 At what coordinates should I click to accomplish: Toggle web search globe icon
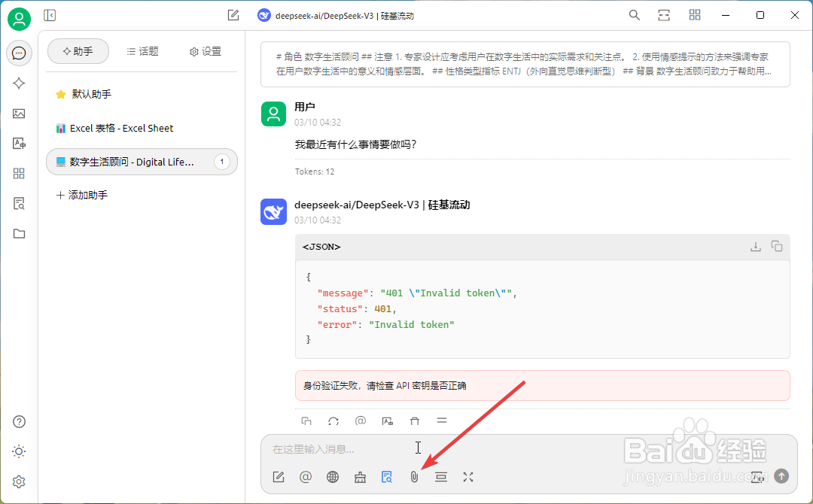[x=333, y=477]
